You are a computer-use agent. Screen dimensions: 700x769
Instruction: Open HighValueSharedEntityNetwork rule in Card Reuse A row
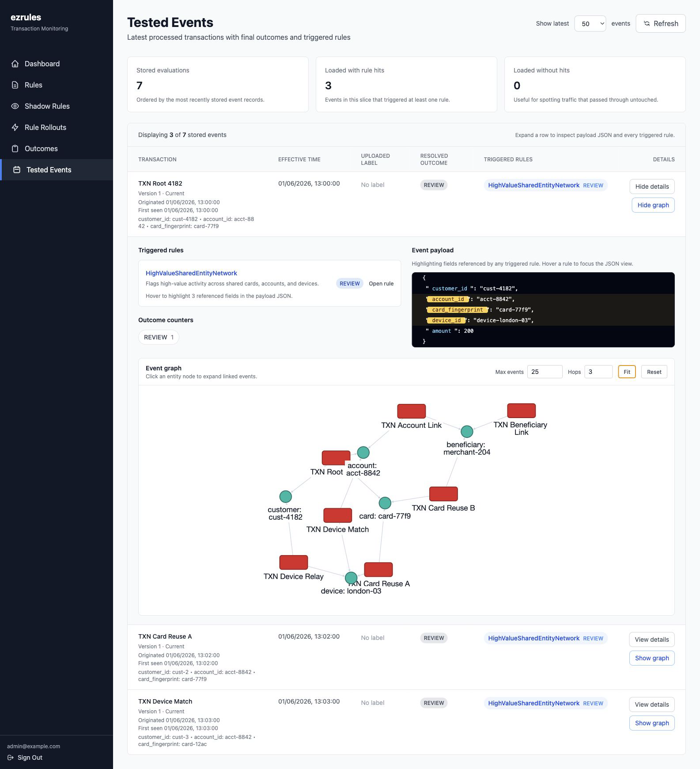click(x=534, y=638)
